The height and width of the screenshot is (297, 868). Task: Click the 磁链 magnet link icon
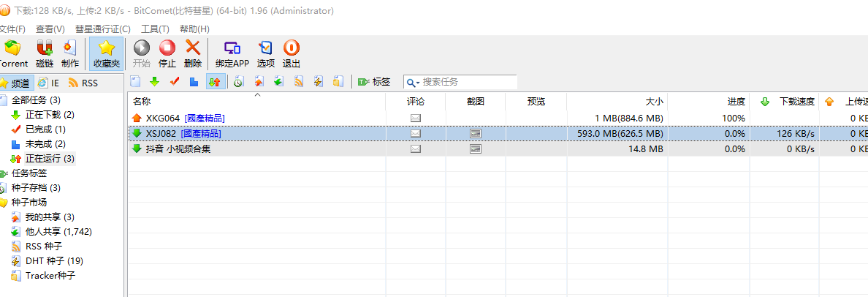[45, 53]
